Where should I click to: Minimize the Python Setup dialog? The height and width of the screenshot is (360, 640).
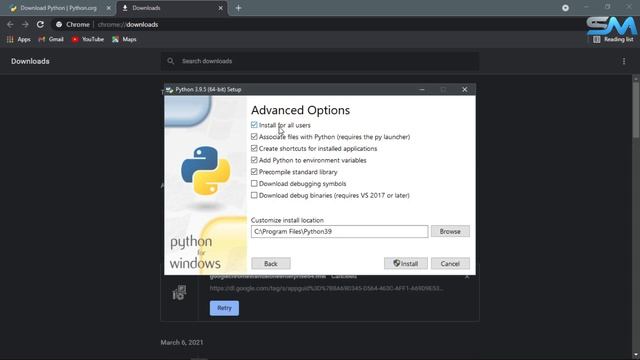pos(422,89)
